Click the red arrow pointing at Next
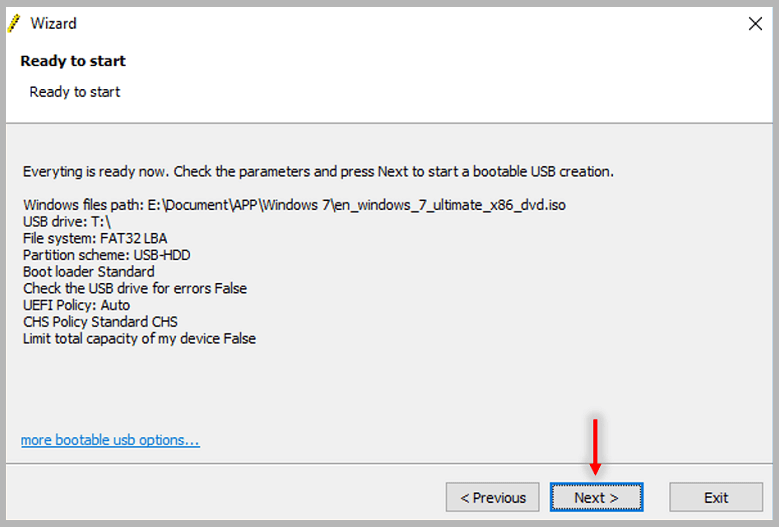Screen dimensions: 779x527 [595, 447]
